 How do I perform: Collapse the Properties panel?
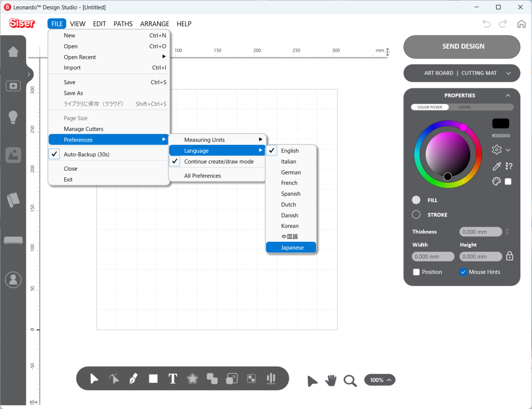508,95
